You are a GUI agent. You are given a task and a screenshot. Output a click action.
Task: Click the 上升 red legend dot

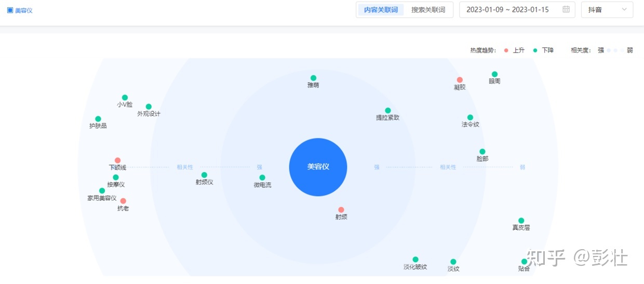pos(506,50)
